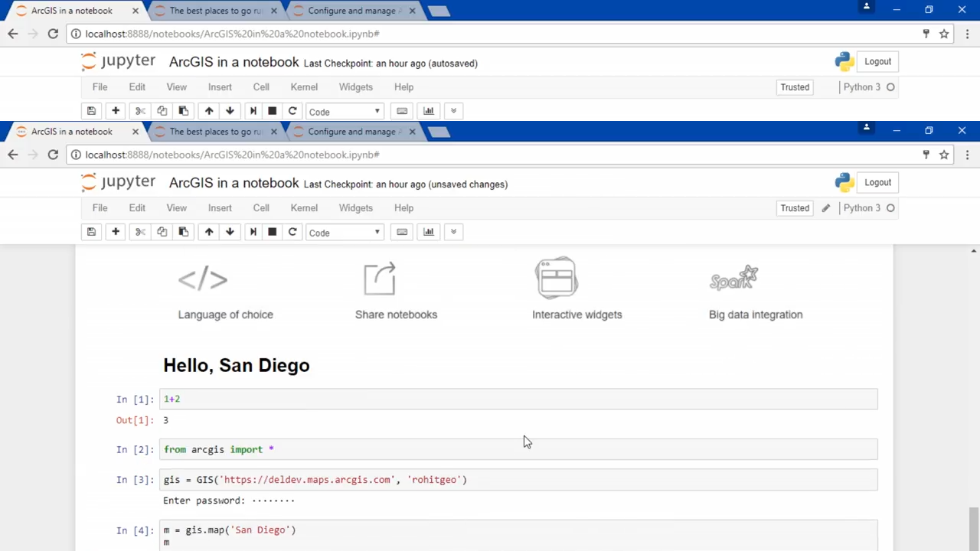Screen dimensions: 980x551
Task: Open Code cell type dropdown in unsaved-changes window
Action: pyautogui.click(x=344, y=233)
